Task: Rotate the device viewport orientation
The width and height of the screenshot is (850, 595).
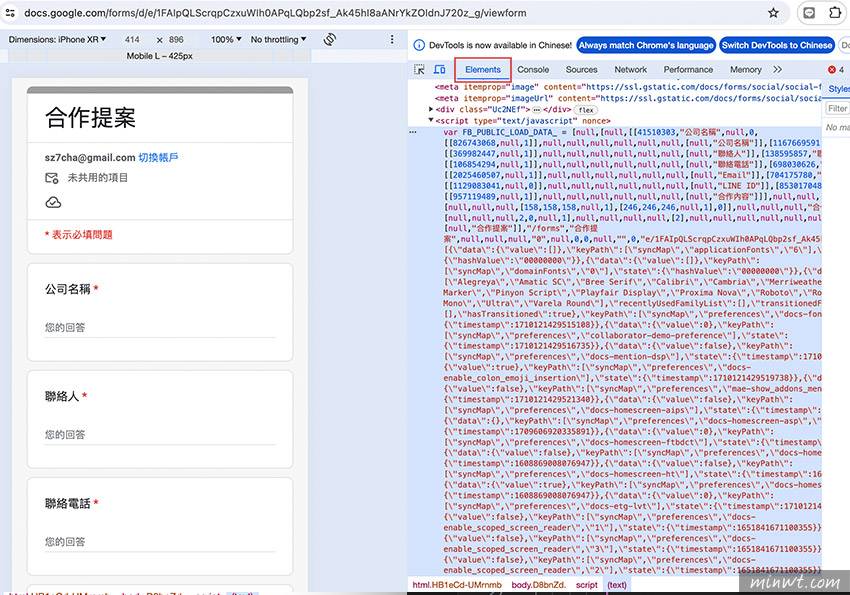Action: [330, 40]
